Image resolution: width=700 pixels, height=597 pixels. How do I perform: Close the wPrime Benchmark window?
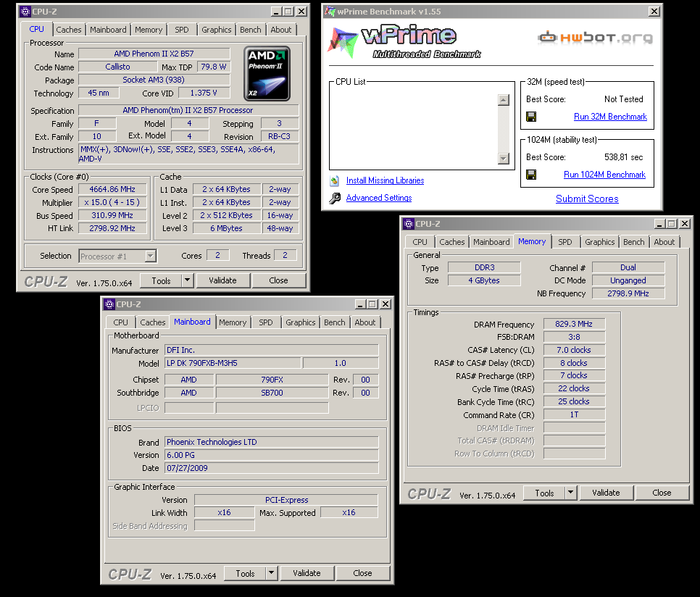(654, 12)
